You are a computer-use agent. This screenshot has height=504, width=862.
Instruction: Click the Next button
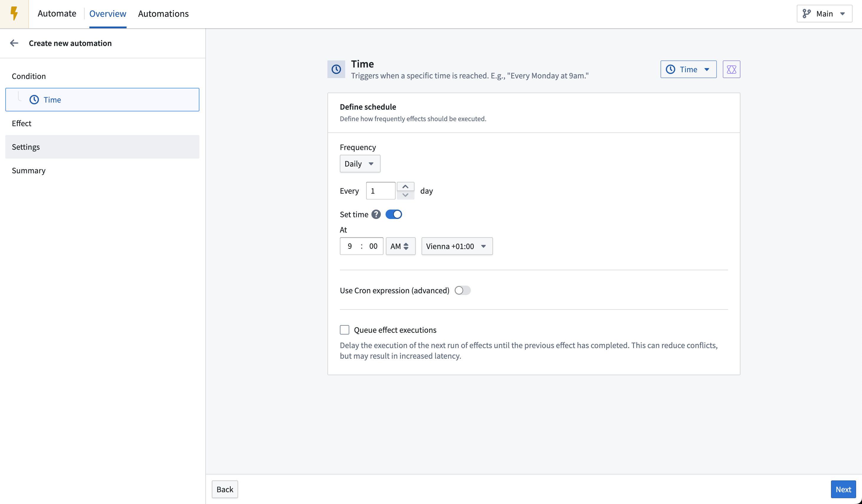pyautogui.click(x=843, y=489)
